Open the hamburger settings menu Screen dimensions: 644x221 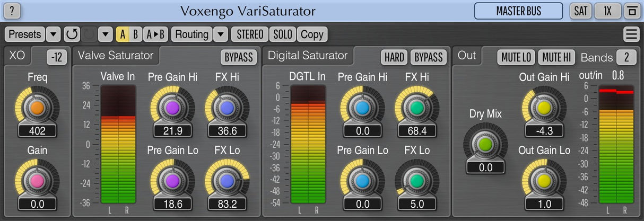coord(631,34)
